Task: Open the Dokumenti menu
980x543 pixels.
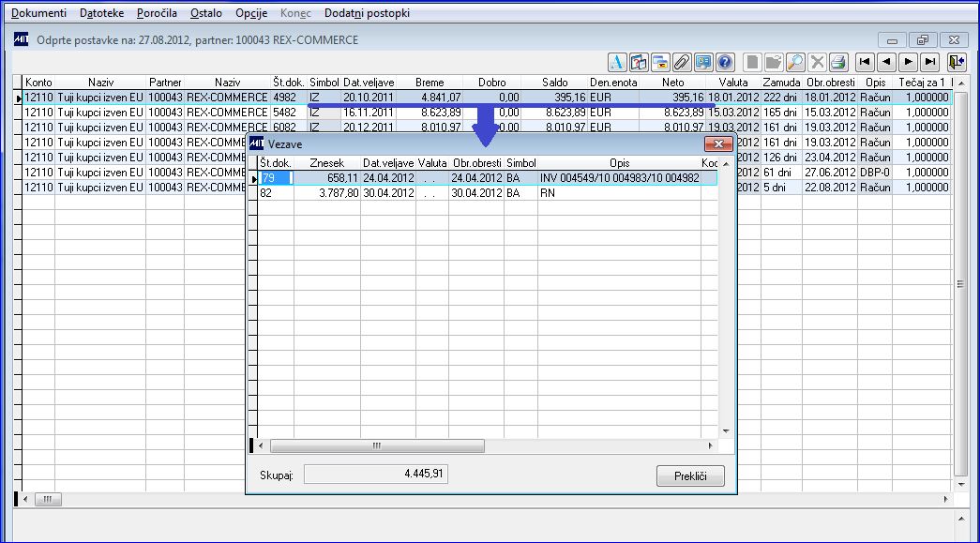Action: 38,13
